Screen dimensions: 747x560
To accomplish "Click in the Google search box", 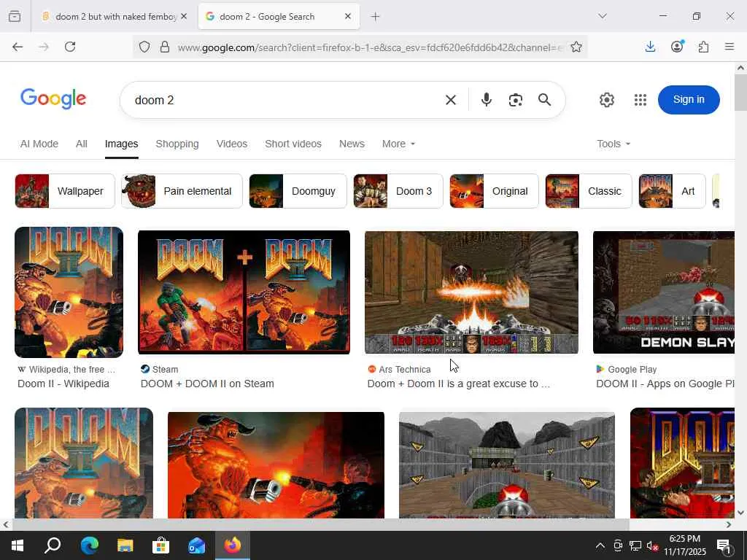I will (x=286, y=100).
